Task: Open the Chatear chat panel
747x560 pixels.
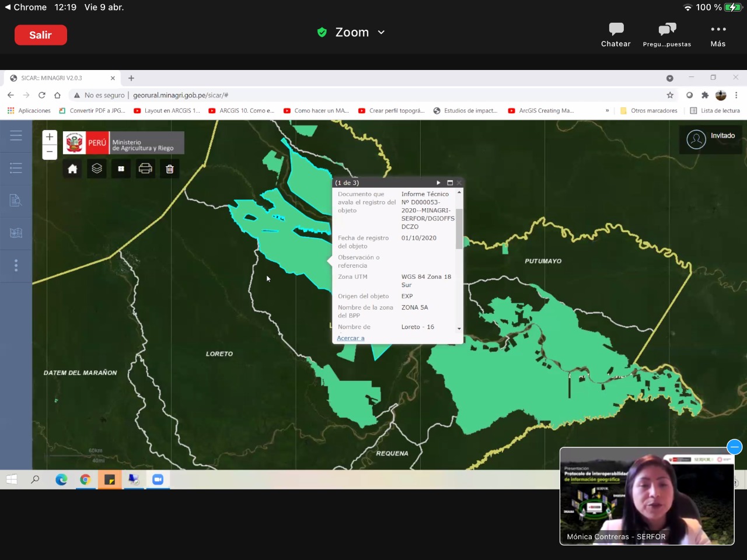Action: point(616,35)
